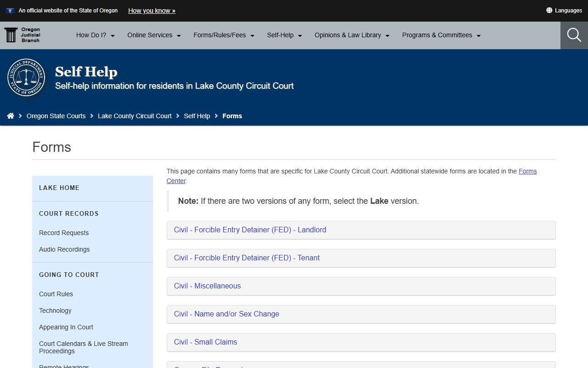This screenshot has width=588, height=368.
Task: Open Audio Recordings in sidebar
Action: click(64, 249)
